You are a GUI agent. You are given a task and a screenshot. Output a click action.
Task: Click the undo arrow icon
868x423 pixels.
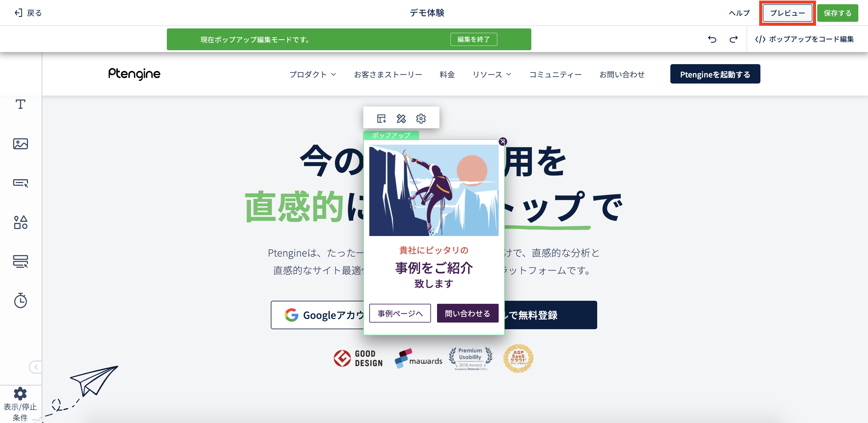tap(712, 39)
